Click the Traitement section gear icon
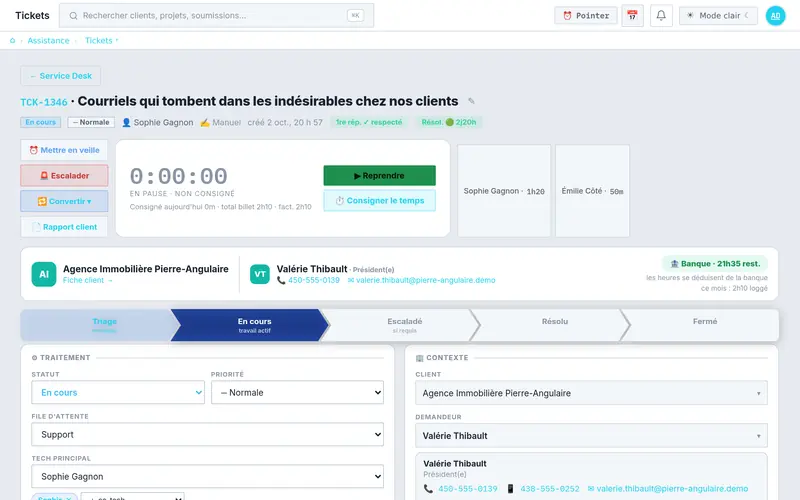 [34, 358]
